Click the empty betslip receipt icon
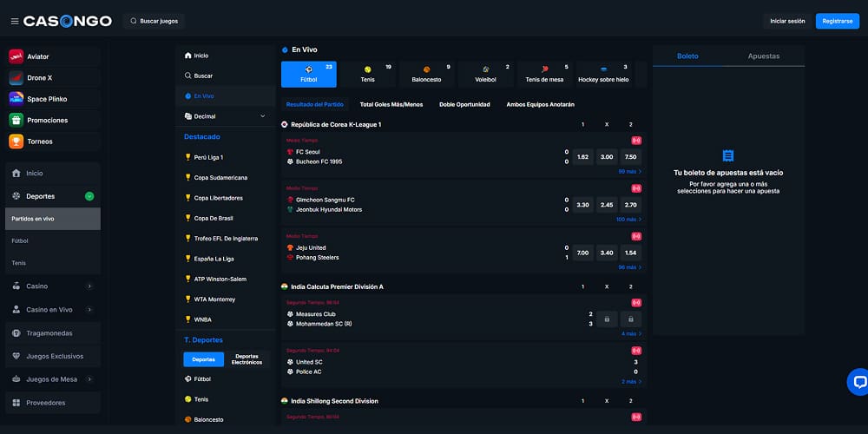This screenshot has height=434, width=868. coord(728,155)
